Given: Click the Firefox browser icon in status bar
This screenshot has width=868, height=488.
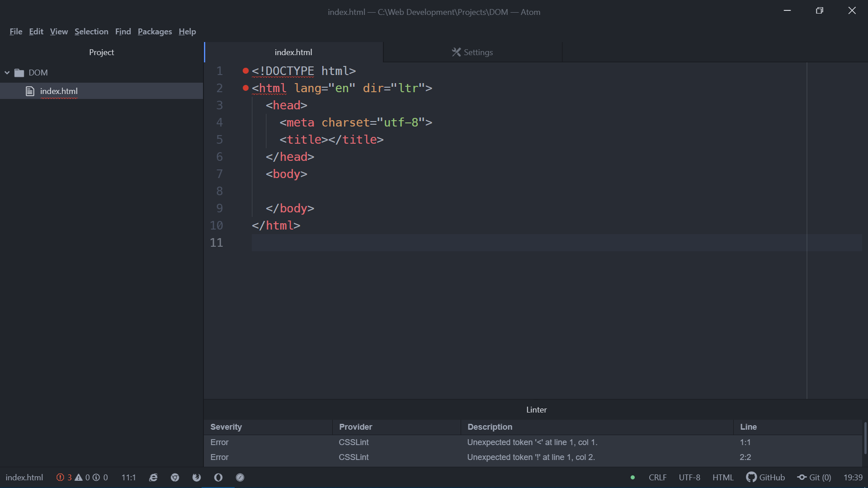Looking at the screenshot, I should [197, 478].
